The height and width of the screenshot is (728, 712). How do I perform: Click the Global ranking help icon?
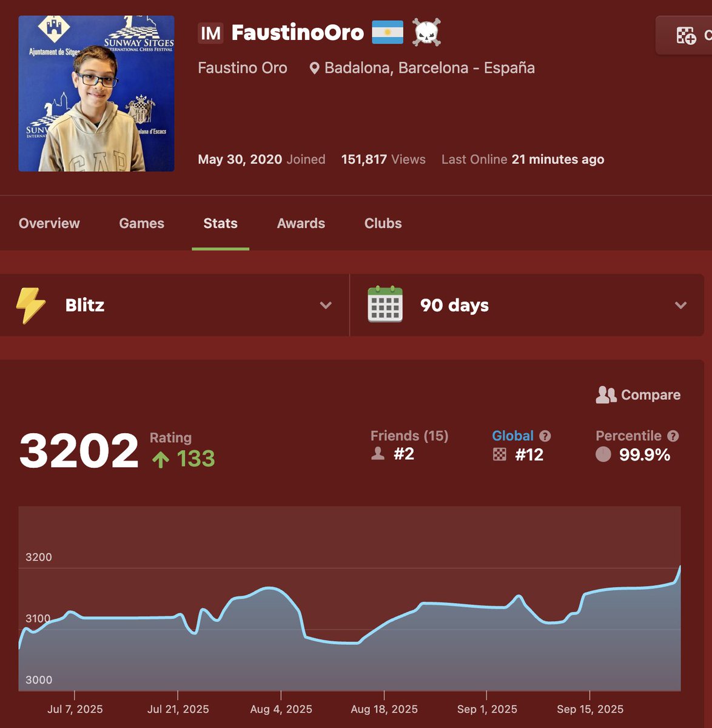click(545, 436)
